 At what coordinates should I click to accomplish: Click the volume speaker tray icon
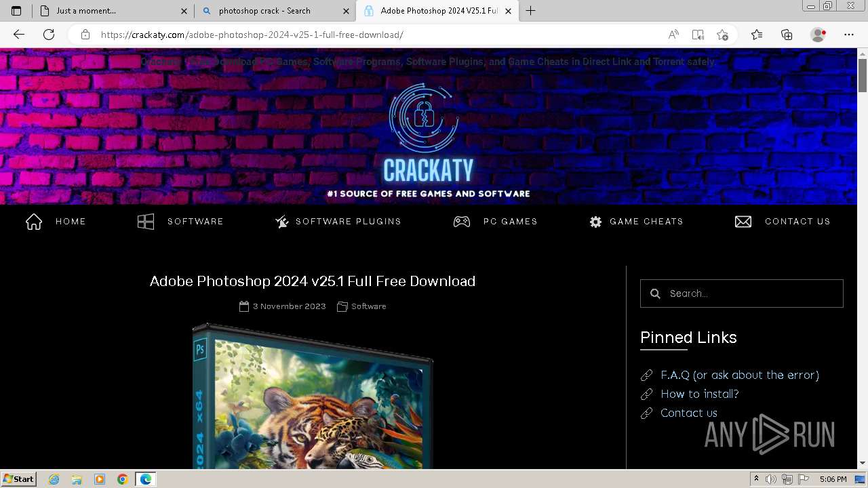click(770, 479)
